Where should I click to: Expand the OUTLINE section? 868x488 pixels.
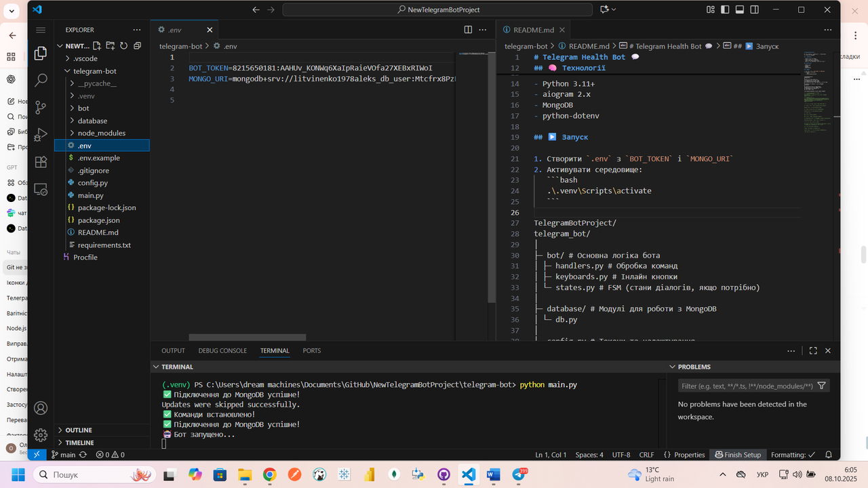(x=102, y=430)
